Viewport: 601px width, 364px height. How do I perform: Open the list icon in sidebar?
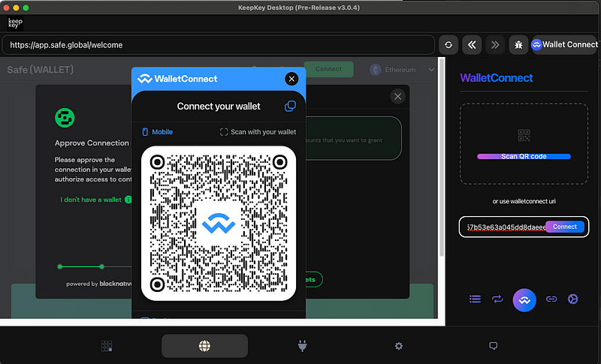(475, 299)
